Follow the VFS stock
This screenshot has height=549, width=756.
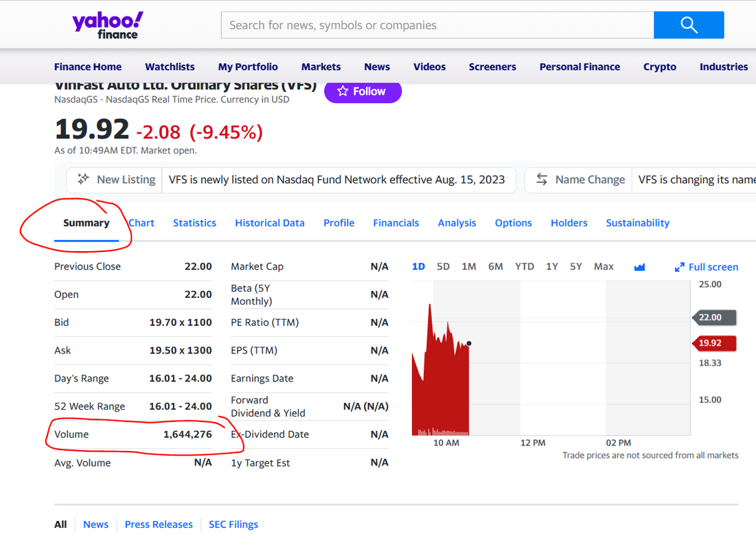(363, 91)
